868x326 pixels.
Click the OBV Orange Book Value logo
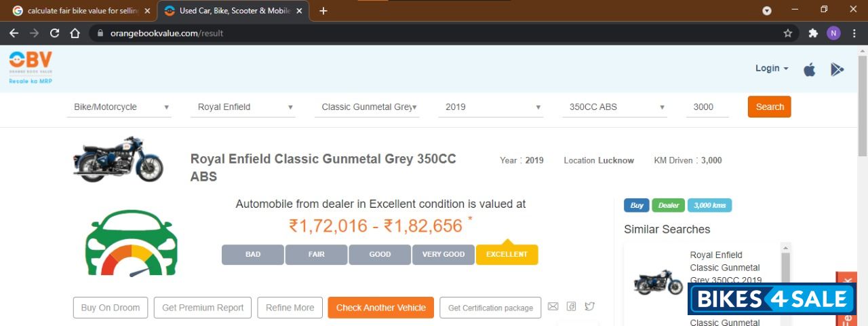point(31,68)
